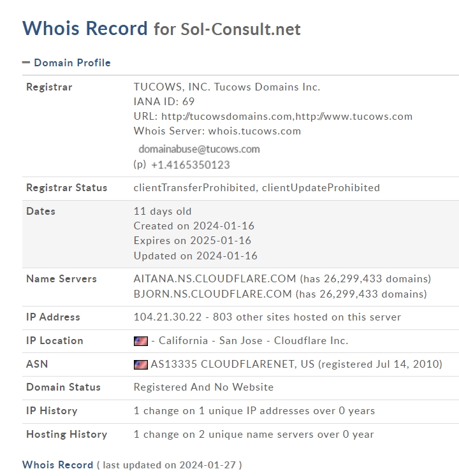Click the 'for Sol-Consult.net' title text

point(227,29)
